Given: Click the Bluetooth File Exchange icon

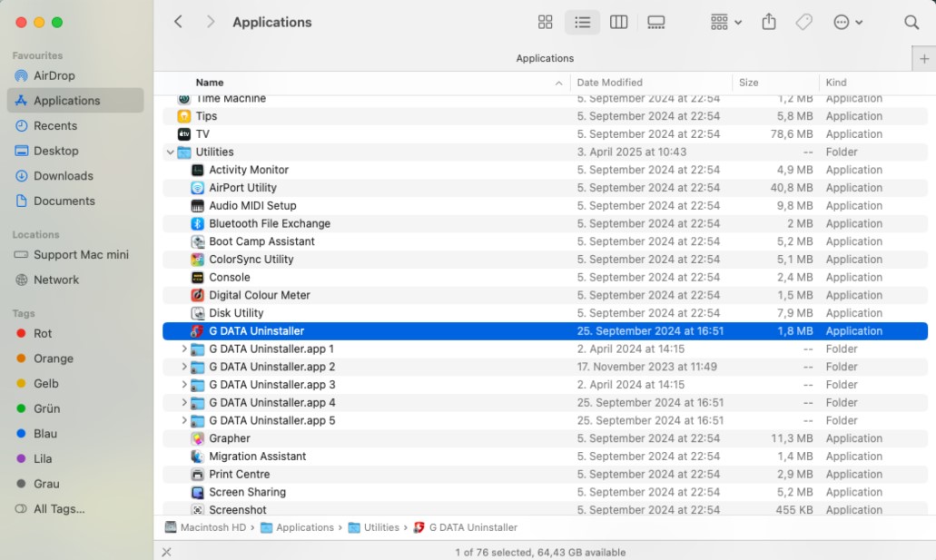Looking at the screenshot, I should coord(197,224).
